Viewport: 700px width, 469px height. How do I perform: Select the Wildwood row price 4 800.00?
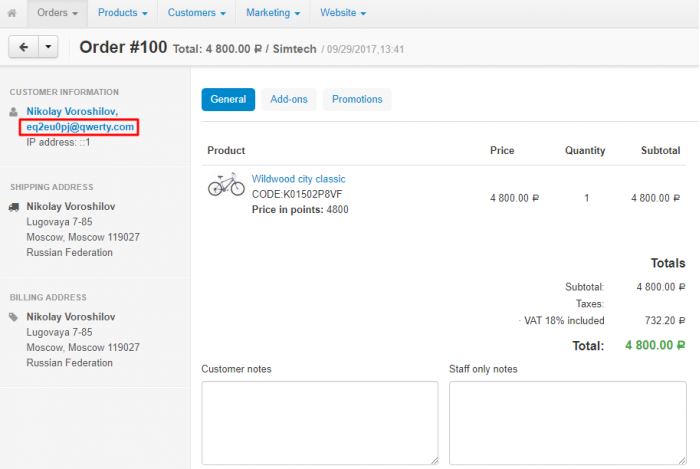coord(514,198)
